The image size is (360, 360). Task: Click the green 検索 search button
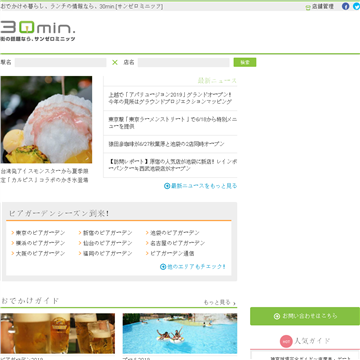(x=245, y=62)
